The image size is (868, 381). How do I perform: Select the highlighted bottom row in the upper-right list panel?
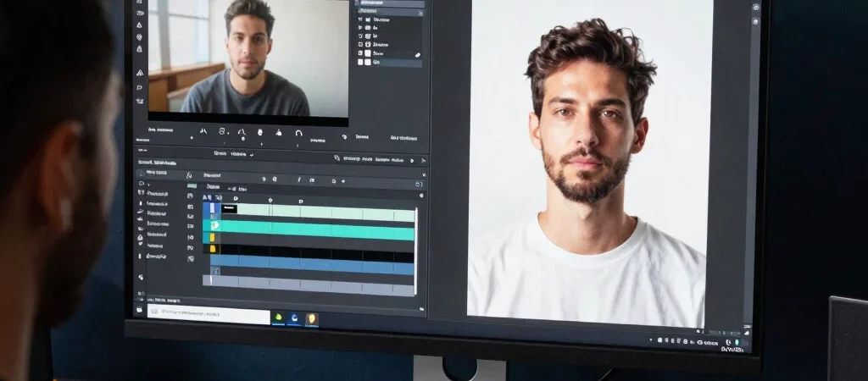pos(390,63)
